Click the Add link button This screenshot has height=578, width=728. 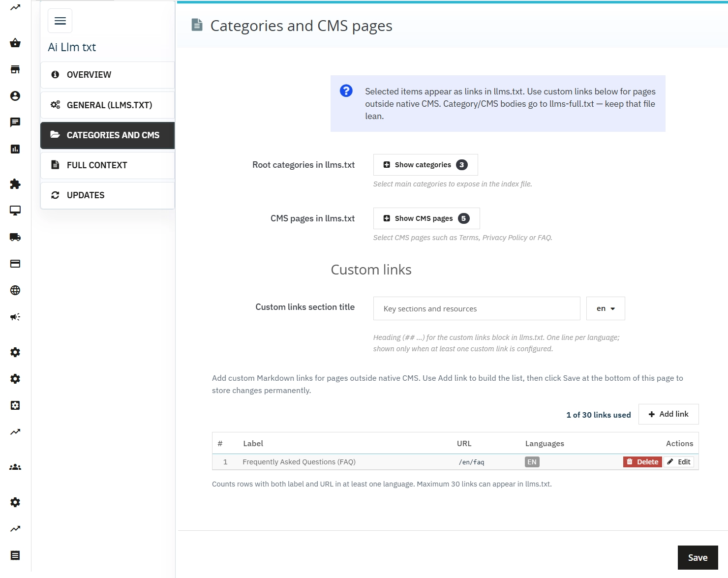(x=668, y=414)
